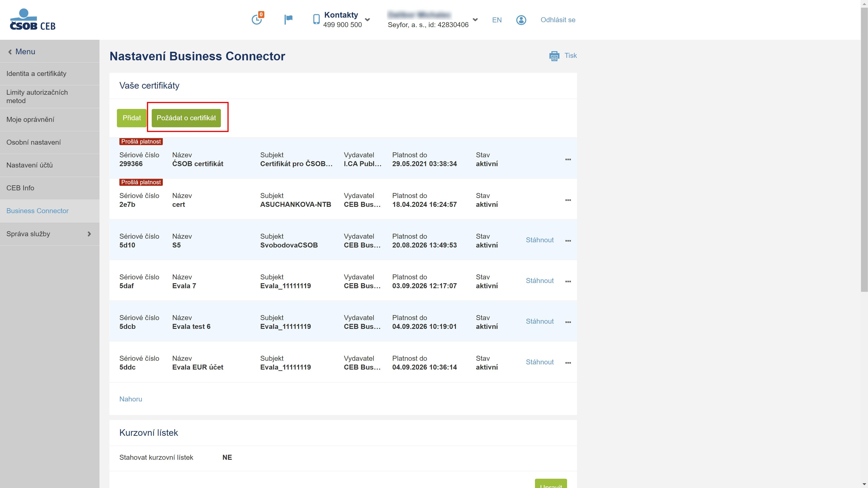
Task: Click expiry date 18.04.2024 16:24:57
Action: [x=424, y=205]
